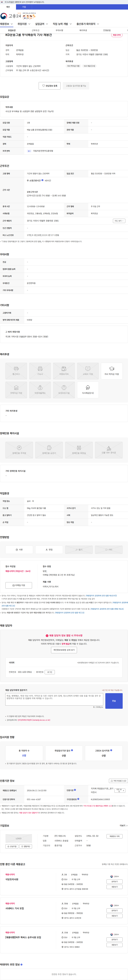Click the 장애인용 주차장 icon
The height and width of the screenshot is (980, 128).
coord(19,450)
